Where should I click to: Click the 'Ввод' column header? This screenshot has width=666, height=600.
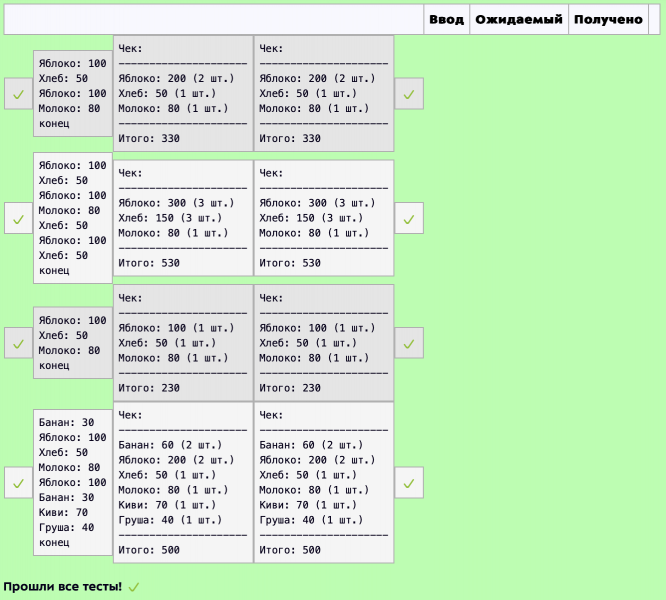coord(446,20)
